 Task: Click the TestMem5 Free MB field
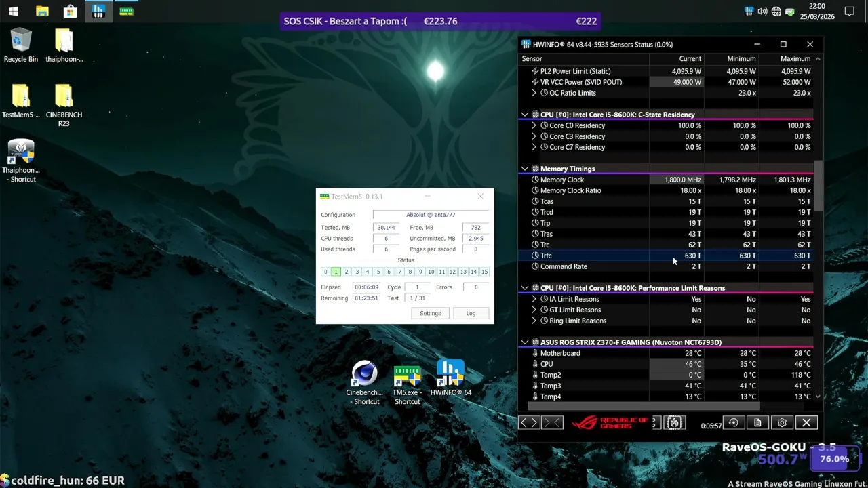pos(475,228)
